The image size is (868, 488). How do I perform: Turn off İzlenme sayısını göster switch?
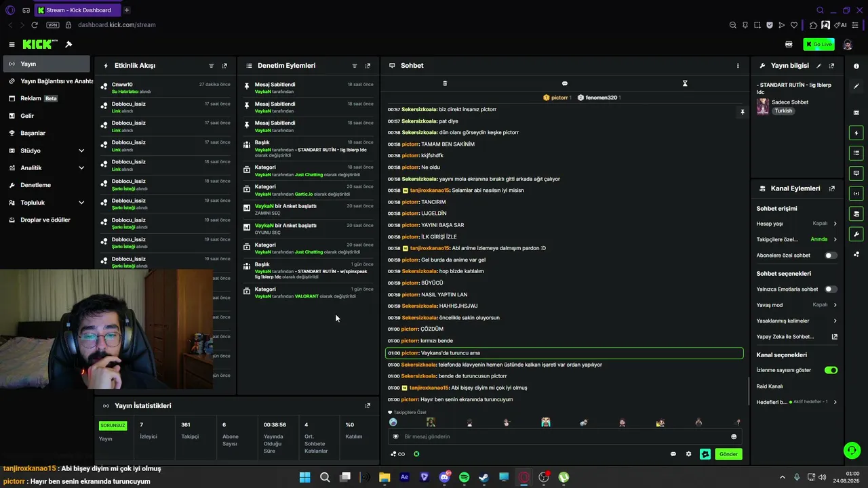831,370
